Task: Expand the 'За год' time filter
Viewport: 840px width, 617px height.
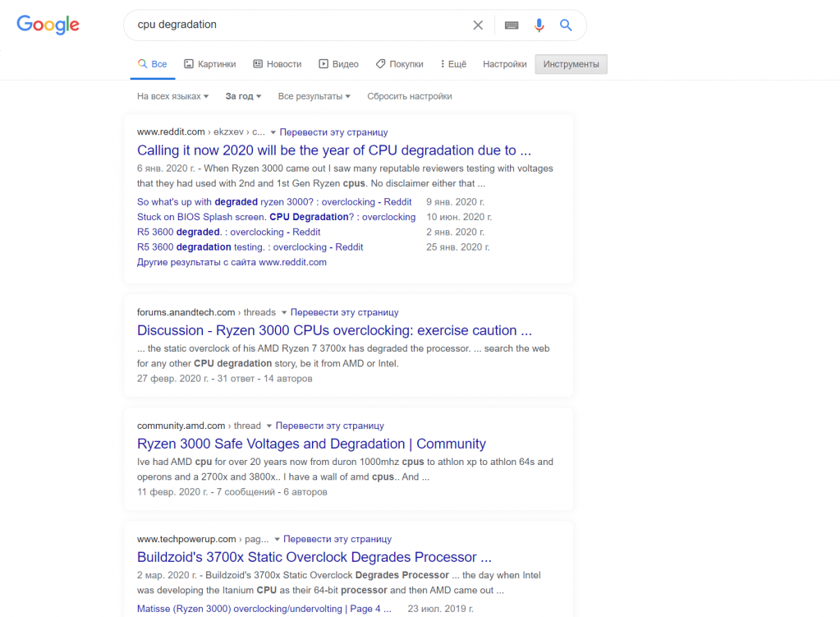Action: 243,96
